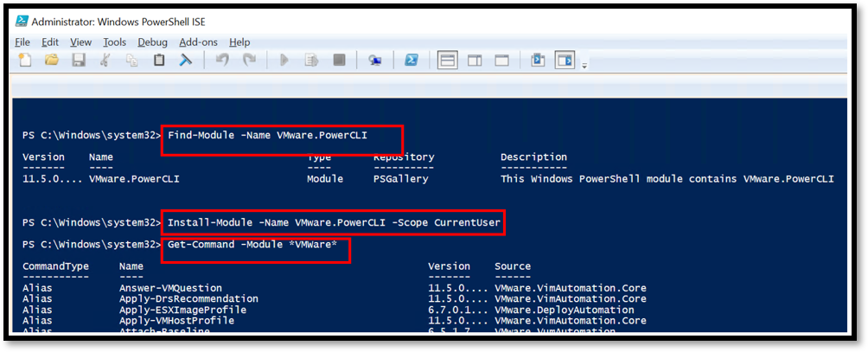Run selection icon in toolbar
The height and width of the screenshot is (352, 868).
[x=311, y=60]
